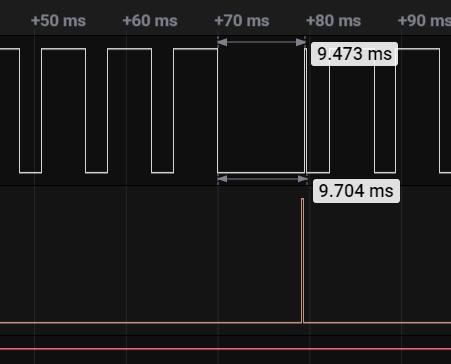Click the upper measurement arrow above the waveform

point(261,42)
